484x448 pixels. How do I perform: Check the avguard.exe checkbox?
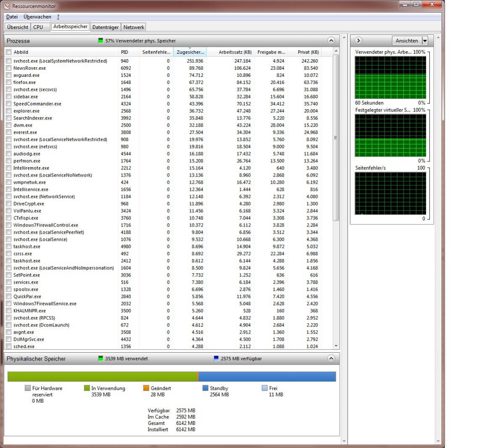point(9,75)
